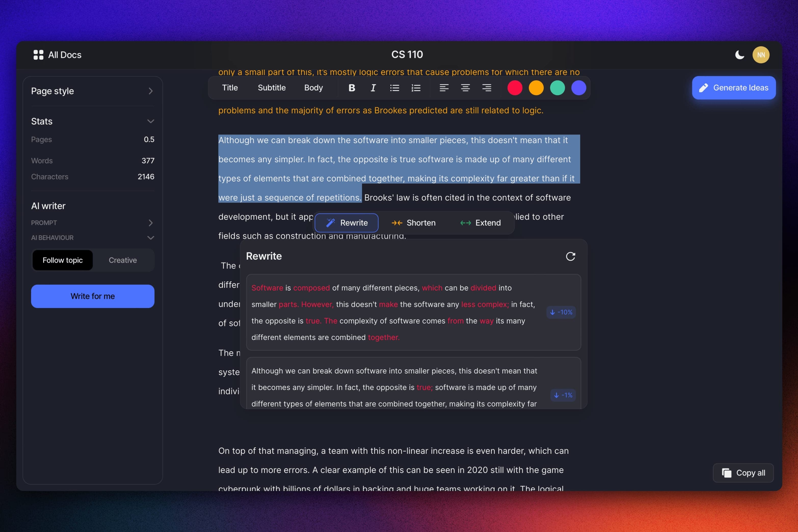Image resolution: width=798 pixels, height=532 pixels.
Task: Click the paragraph starting "On top of that managing"
Action: click(394, 470)
